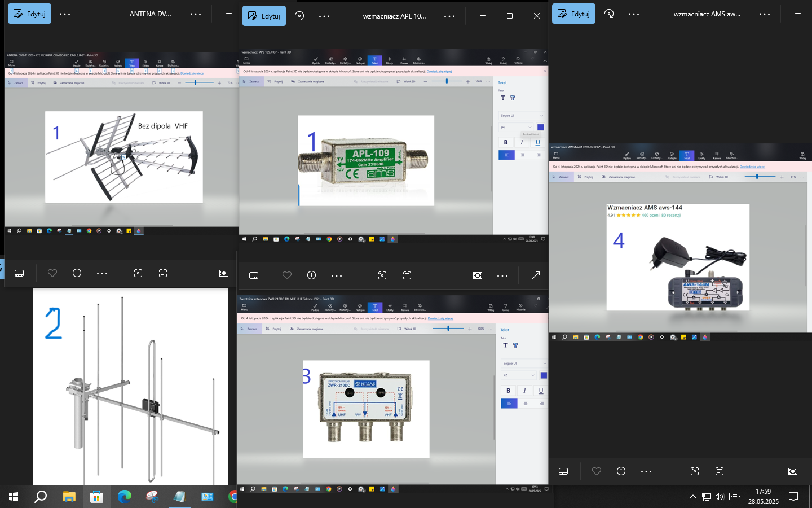
Task: Select the Tekst tab in APL-109 Paint 3D screenshot
Action: tap(375, 60)
